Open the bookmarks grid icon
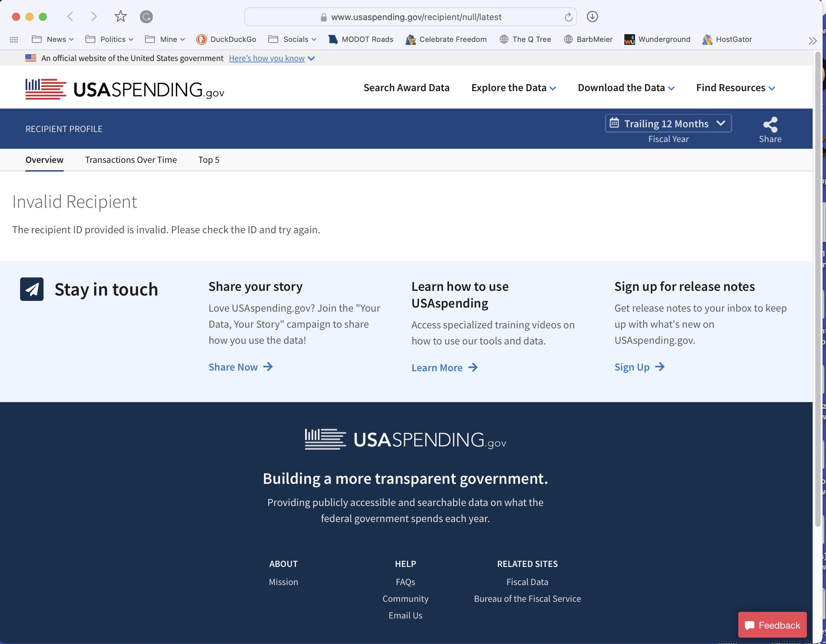This screenshot has height=644, width=826. point(14,39)
